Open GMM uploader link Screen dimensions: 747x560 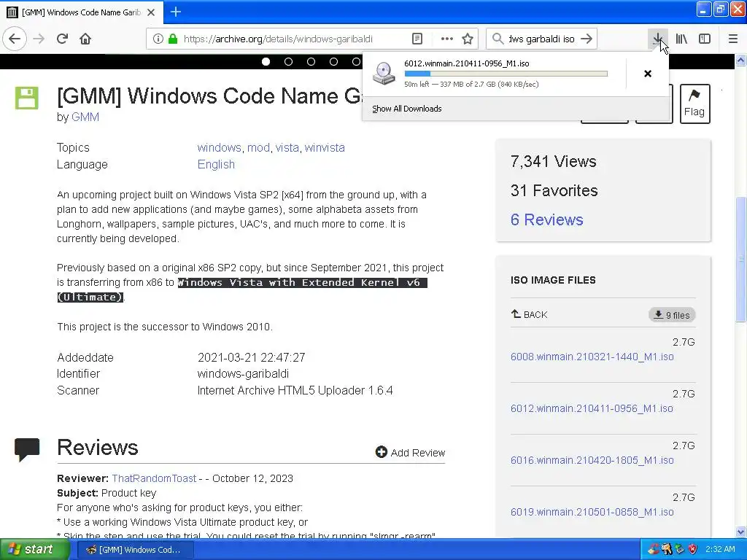pyautogui.click(x=85, y=117)
